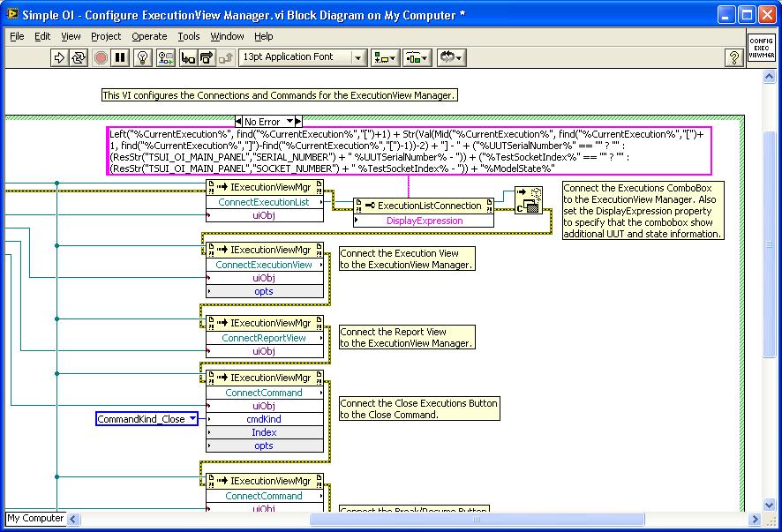The height and width of the screenshot is (532, 782).
Task: Go to previous case with left arrow
Action: (x=238, y=121)
